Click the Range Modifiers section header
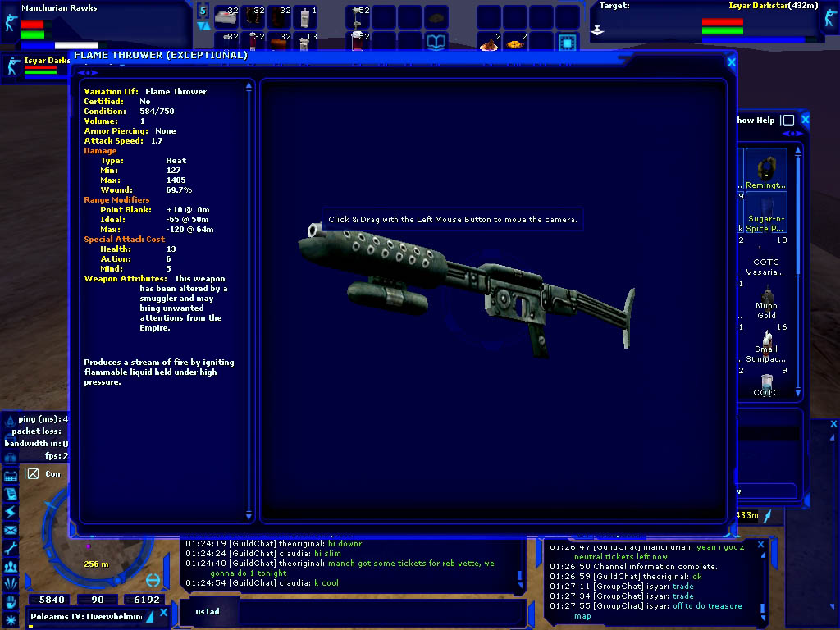840x630 pixels. (116, 199)
